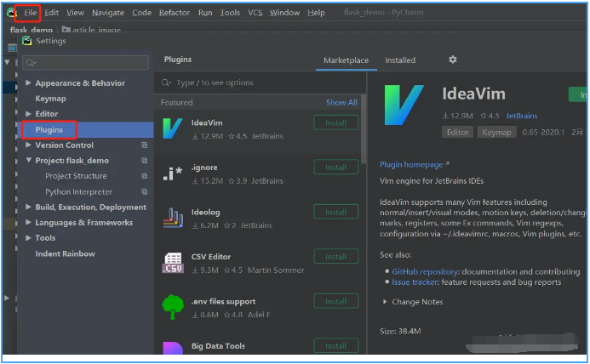
Task: Select the Ideolog plugin icon
Action: point(173,218)
